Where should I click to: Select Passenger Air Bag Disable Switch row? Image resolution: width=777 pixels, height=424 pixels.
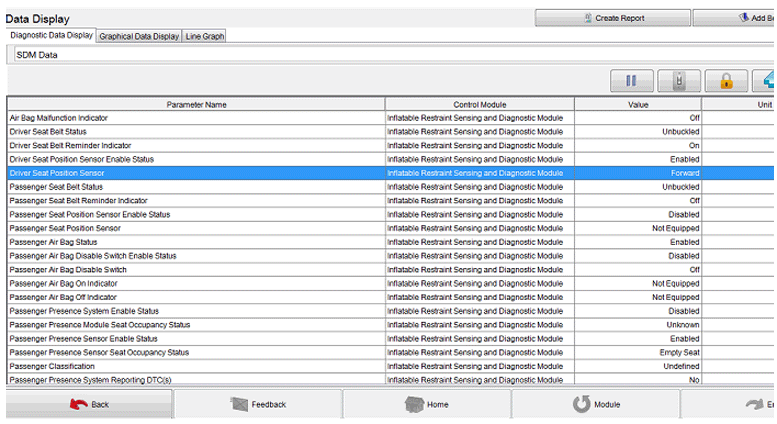[x=390, y=270]
